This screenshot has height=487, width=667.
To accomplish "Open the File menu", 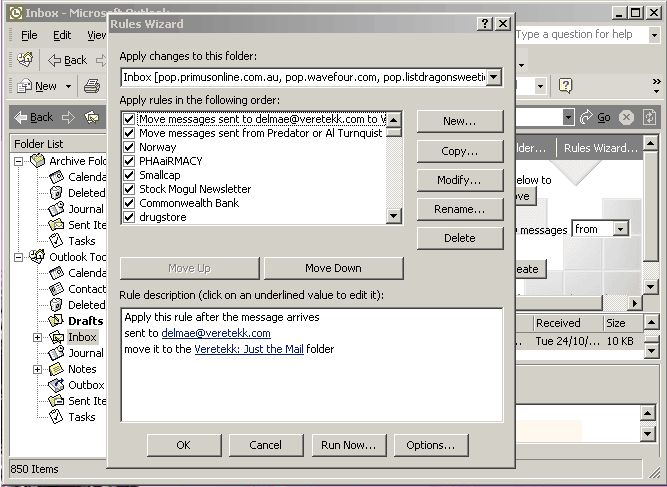I will (x=29, y=35).
